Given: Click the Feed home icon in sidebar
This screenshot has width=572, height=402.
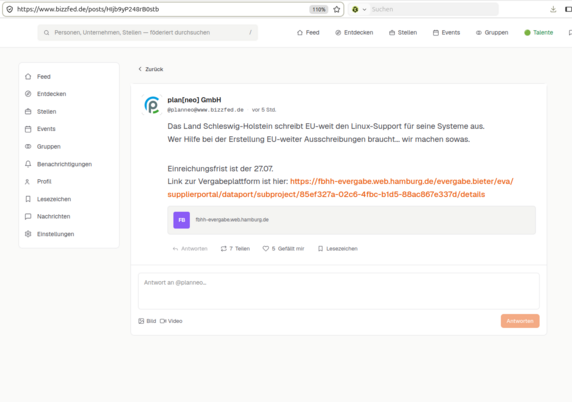Looking at the screenshot, I should pyautogui.click(x=28, y=77).
